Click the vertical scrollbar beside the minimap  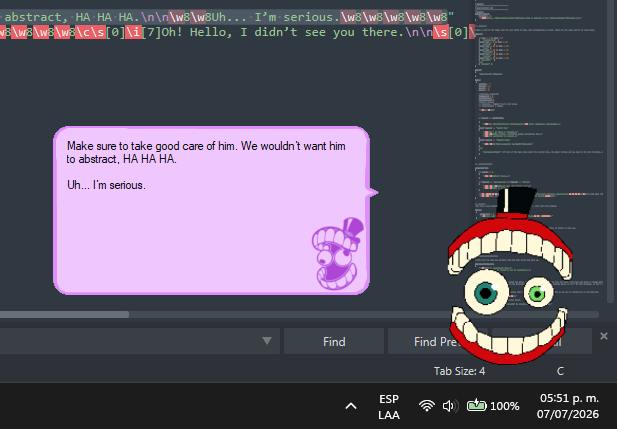(611, 152)
